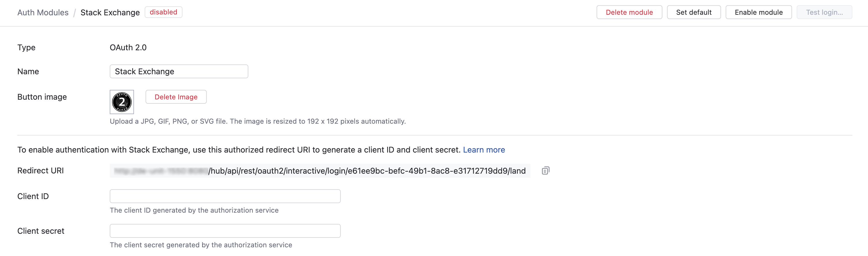The height and width of the screenshot is (256, 868).
Task: Click the OAuth 2.0 button image thumbnail
Action: (122, 102)
